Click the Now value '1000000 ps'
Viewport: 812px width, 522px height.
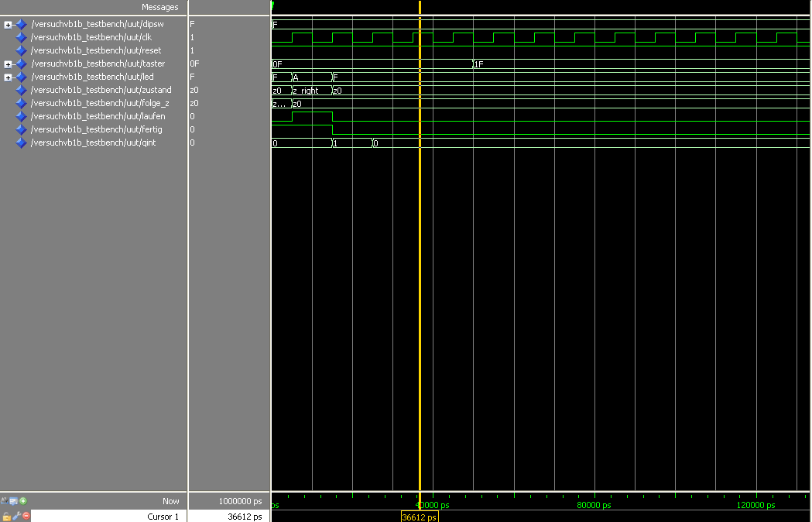click(x=240, y=501)
